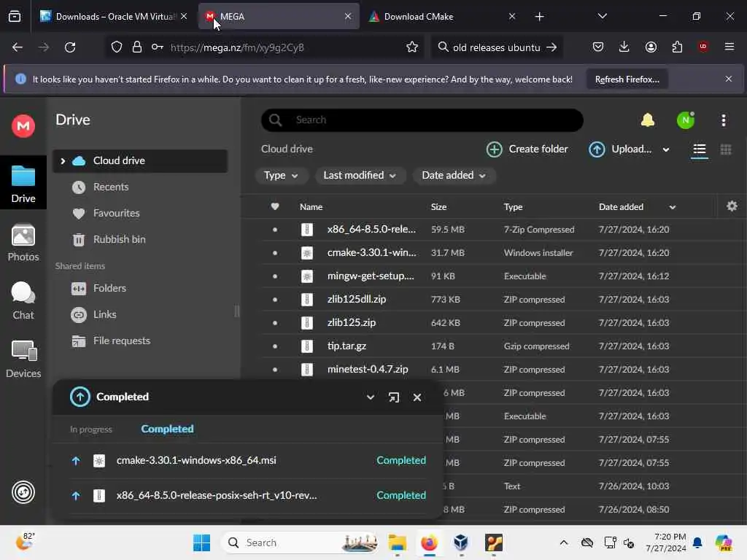Open the Devices section
The image size is (747, 560).
[23, 359]
